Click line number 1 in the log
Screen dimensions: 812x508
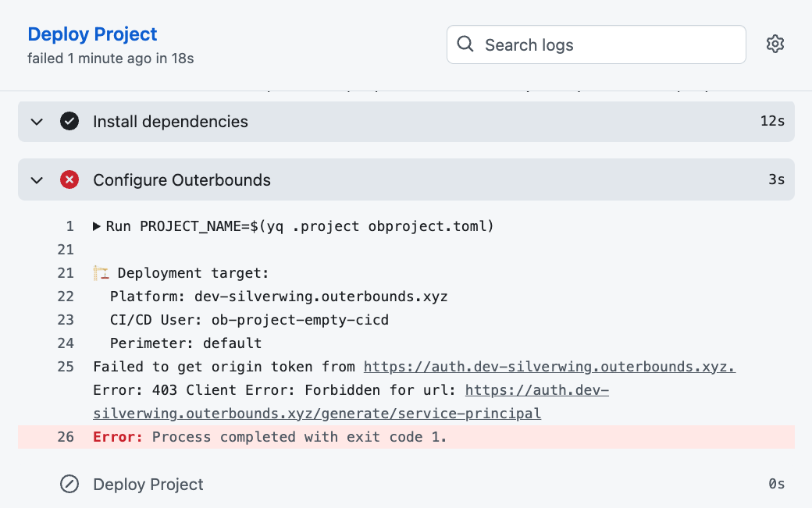70,226
